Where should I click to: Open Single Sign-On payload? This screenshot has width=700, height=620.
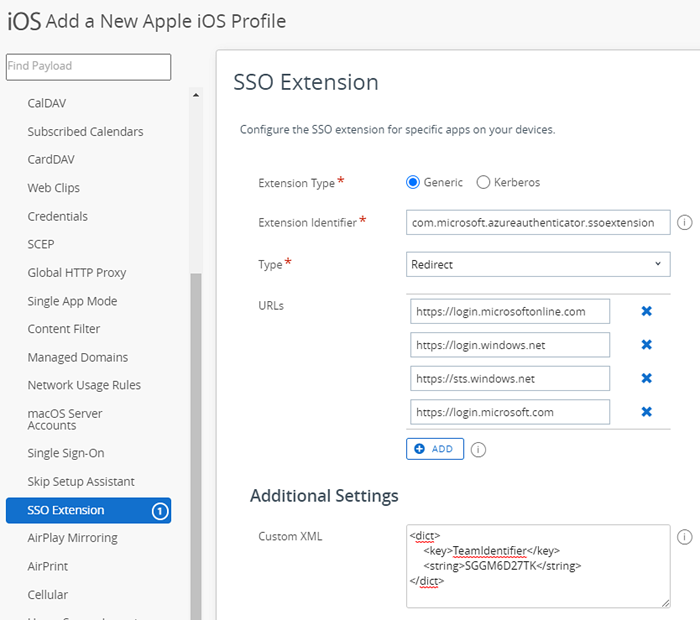[x=66, y=453]
